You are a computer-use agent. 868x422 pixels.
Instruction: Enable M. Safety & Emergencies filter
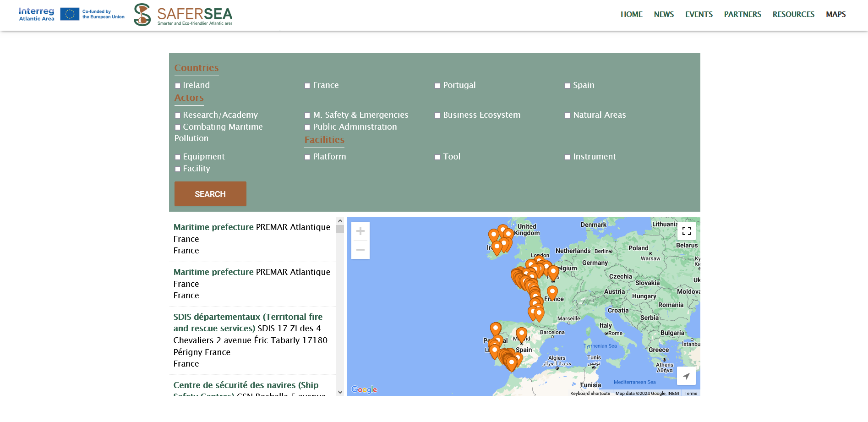307,115
